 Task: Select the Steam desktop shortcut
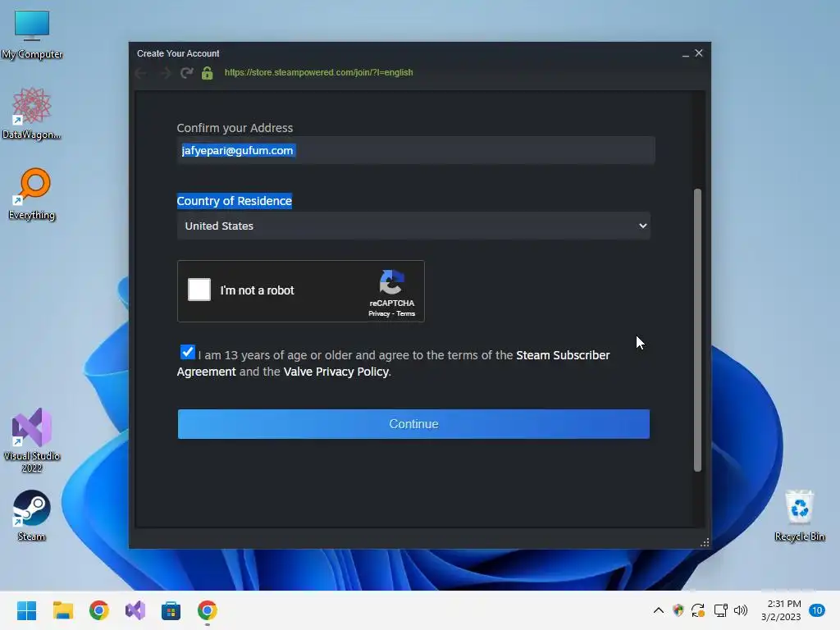pyautogui.click(x=32, y=515)
